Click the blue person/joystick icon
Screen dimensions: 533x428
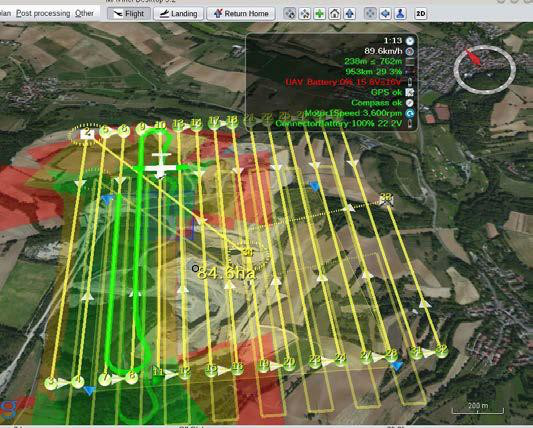point(400,14)
